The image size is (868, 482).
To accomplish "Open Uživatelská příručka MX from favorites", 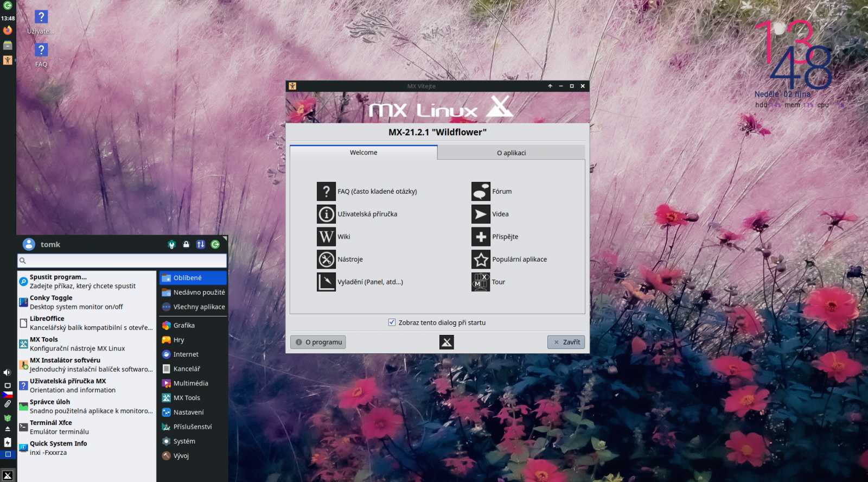I will click(x=87, y=386).
